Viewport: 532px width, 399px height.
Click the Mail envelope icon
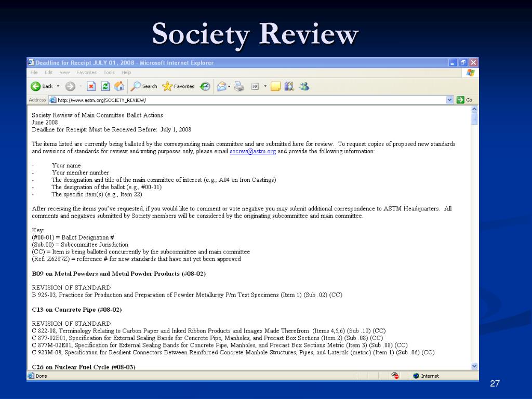pos(221,87)
